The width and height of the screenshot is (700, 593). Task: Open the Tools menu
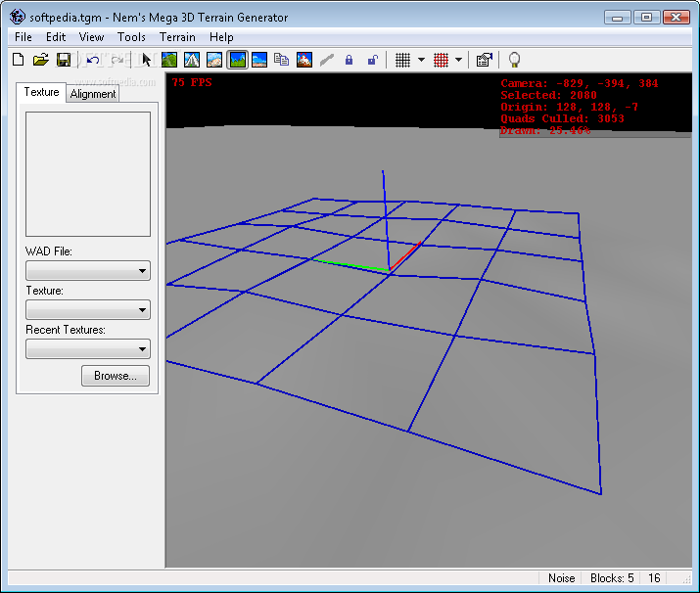click(131, 37)
